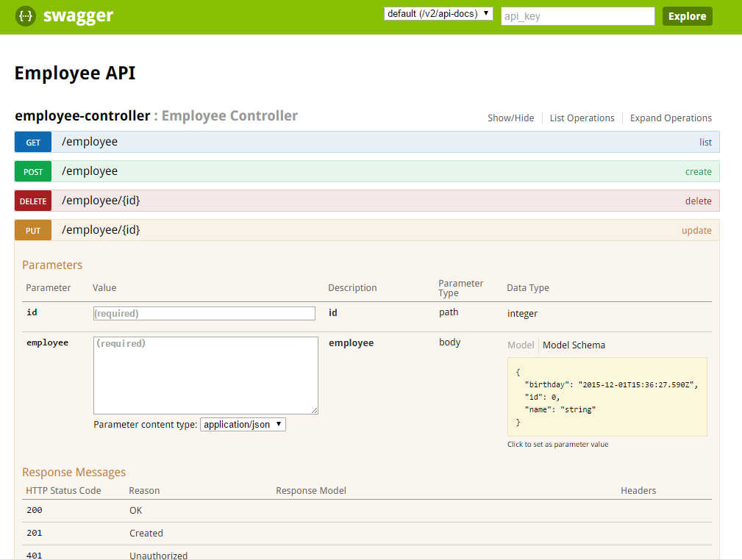Click the 'Unauthorized' reason text
This screenshot has height=560, width=742.
(158, 556)
